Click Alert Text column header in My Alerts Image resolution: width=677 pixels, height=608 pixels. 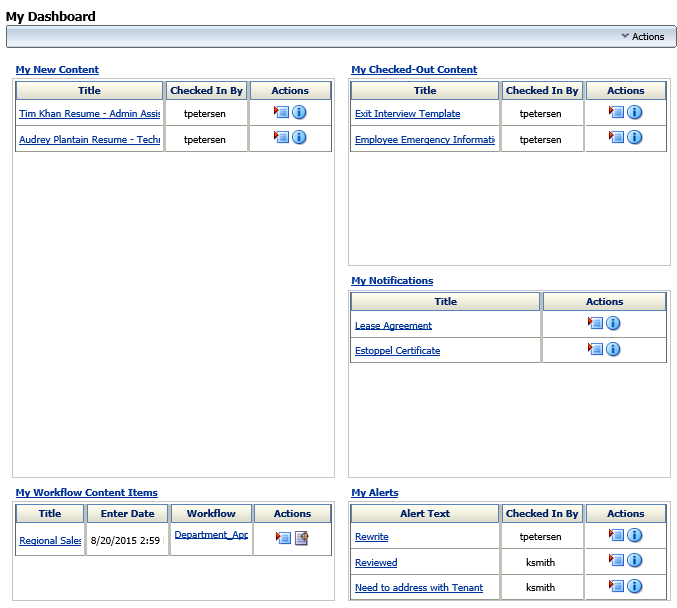coord(425,513)
